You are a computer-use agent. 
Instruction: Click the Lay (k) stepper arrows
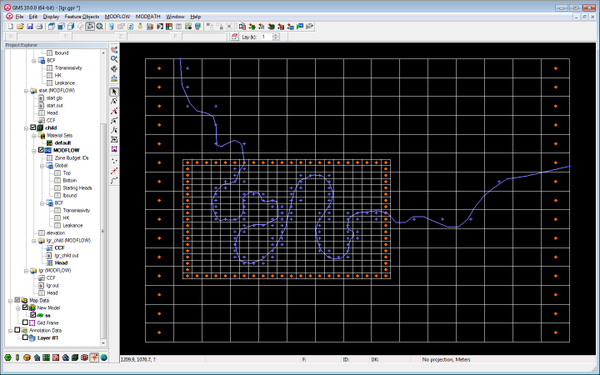point(276,37)
